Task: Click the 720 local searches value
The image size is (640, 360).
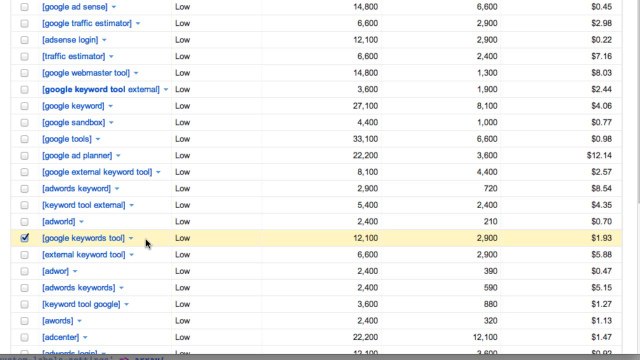Action: point(490,189)
